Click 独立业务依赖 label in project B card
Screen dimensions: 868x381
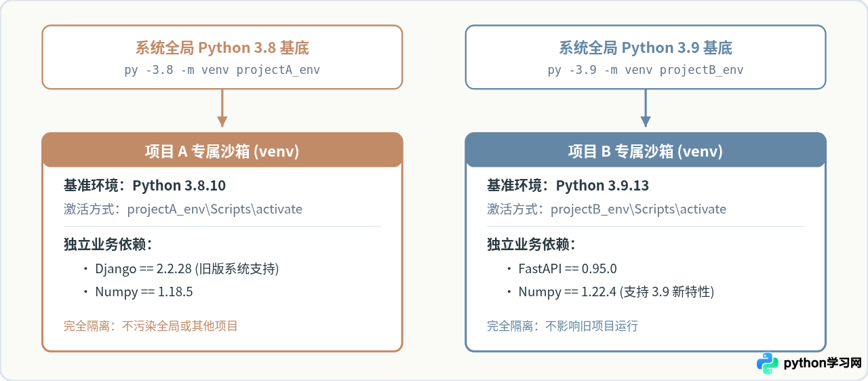[x=531, y=245]
